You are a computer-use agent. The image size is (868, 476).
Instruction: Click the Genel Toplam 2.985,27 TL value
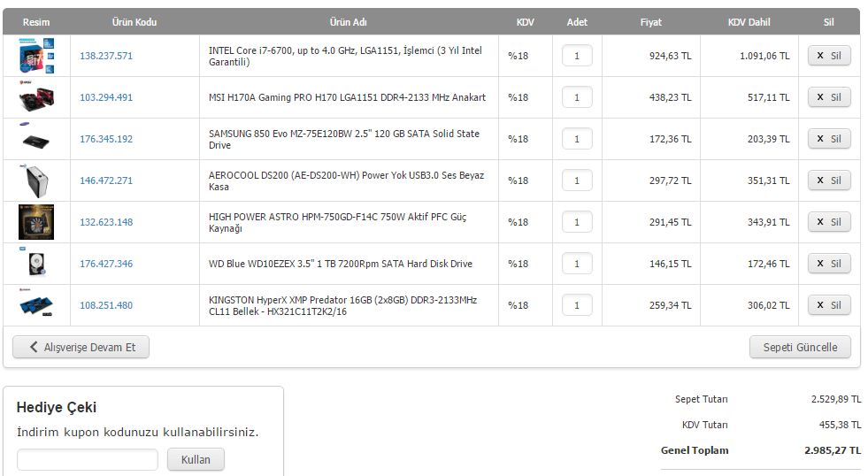[833, 450]
